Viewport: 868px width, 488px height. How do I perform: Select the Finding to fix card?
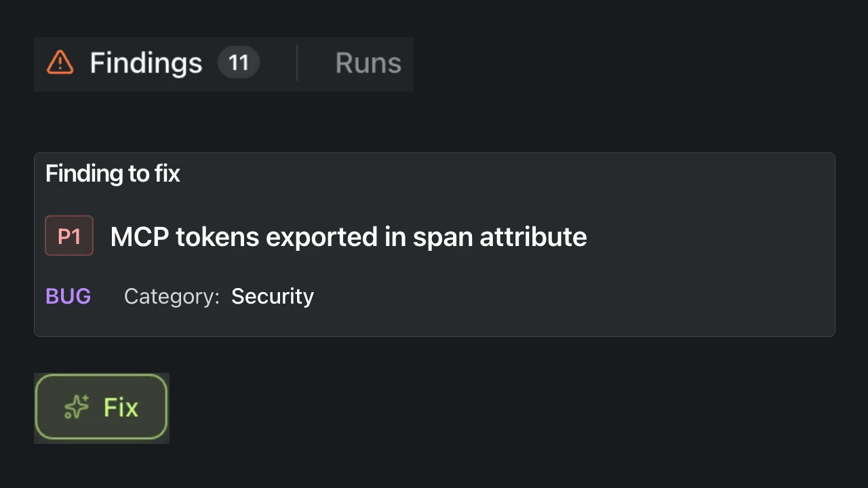[x=434, y=245]
